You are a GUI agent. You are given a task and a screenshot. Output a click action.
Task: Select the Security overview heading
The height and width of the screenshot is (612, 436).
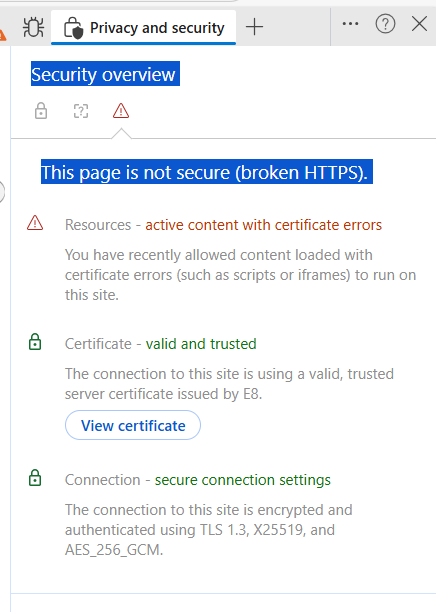(x=103, y=74)
